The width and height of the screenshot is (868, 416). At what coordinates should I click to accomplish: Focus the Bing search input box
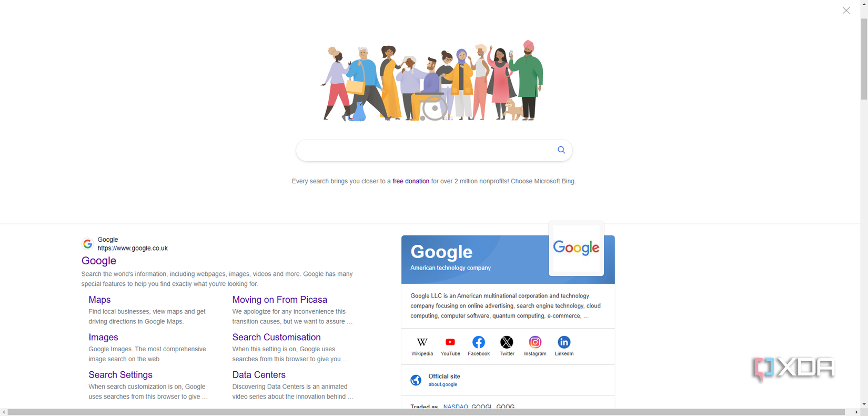(426, 151)
